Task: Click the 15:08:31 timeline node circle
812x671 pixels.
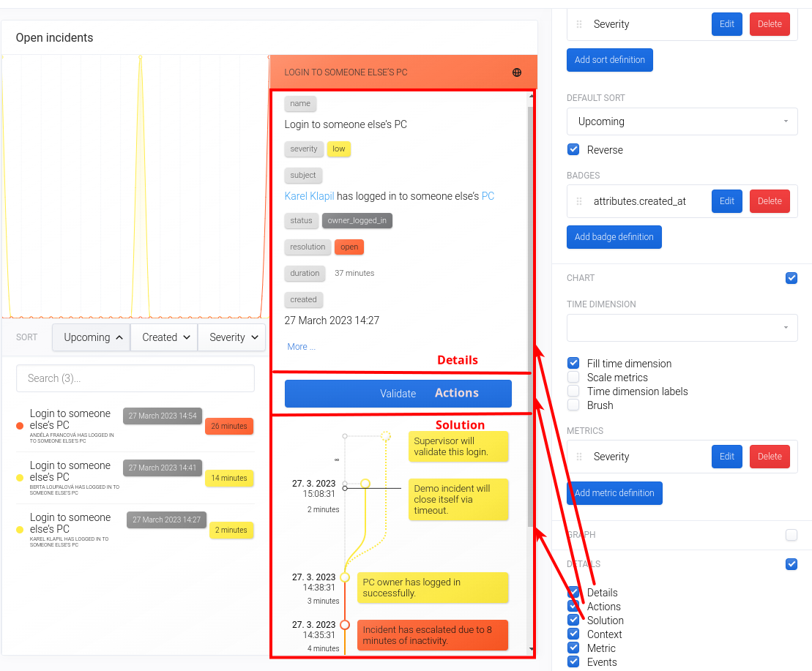Action: tap(365, 484)
